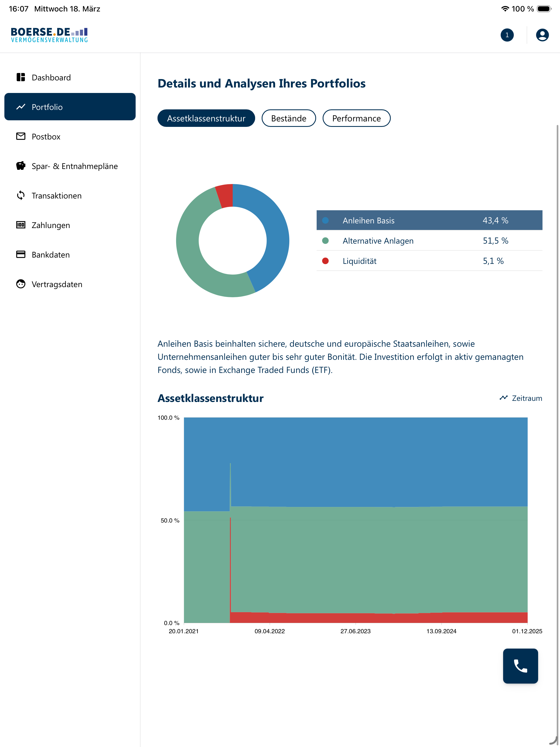Viewport: 560px width, 747px height.
Task: Tap the phone call floating button
Action: tap(520, 666)
